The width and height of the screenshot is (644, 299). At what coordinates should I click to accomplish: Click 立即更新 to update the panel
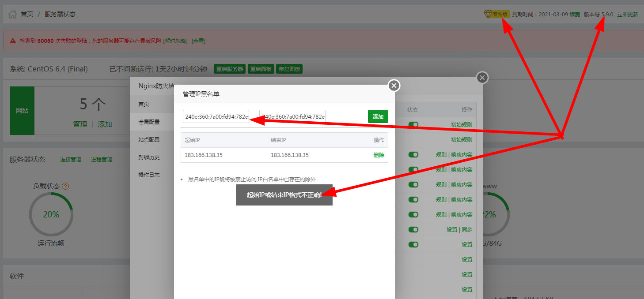tap(628, 14)
